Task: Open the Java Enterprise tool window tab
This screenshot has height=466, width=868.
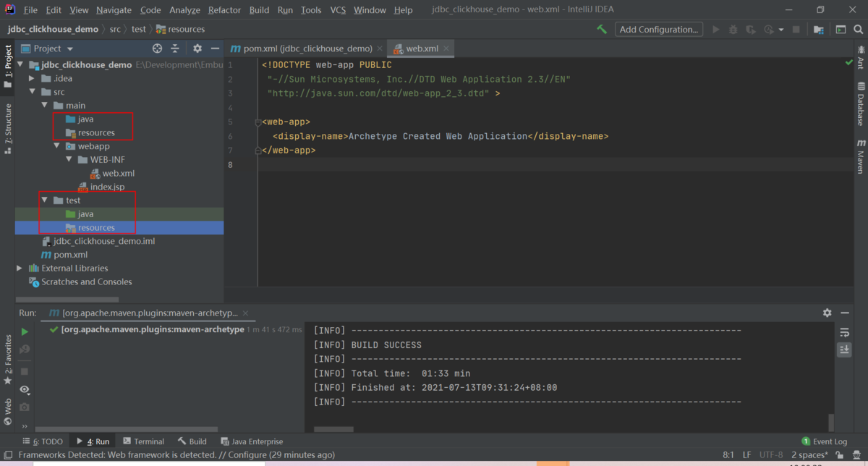Action: point(252,441)
